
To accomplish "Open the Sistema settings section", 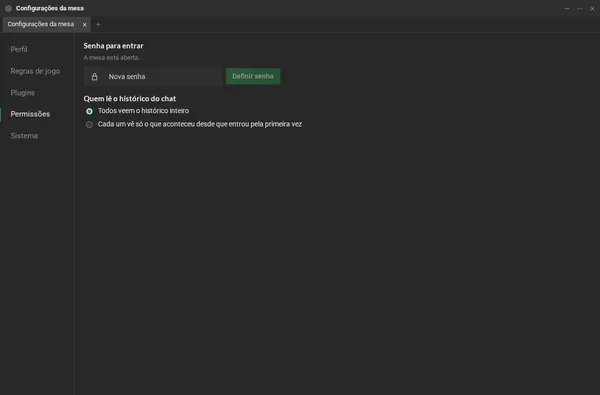I will click(x=24, y=135).
